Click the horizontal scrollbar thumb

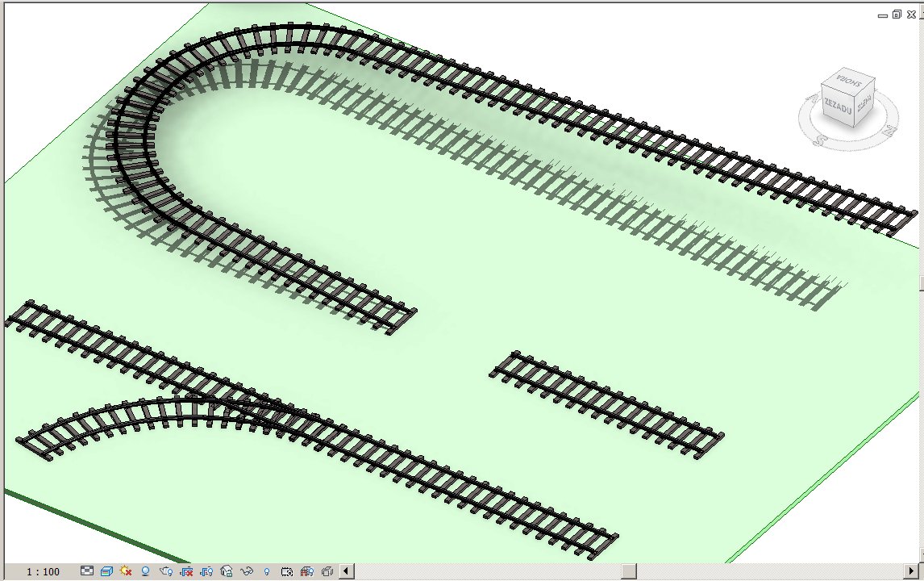pyautogui.click(x=629, y=571)
